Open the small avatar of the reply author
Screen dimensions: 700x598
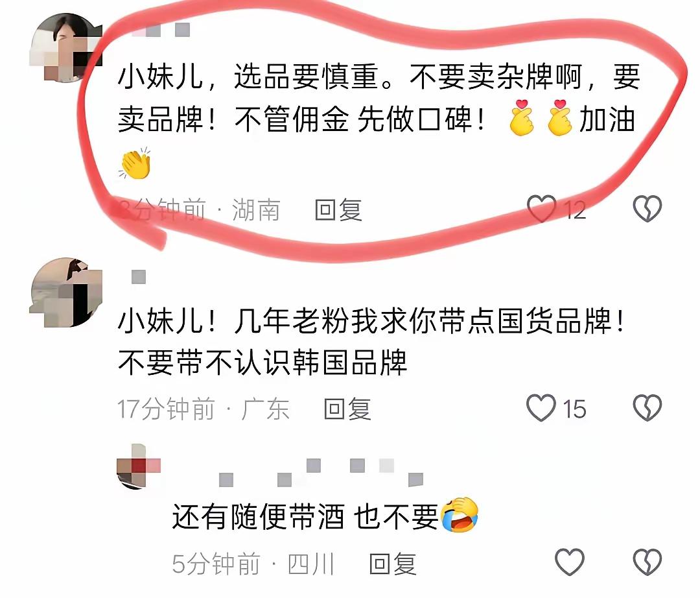click(139, 467)
